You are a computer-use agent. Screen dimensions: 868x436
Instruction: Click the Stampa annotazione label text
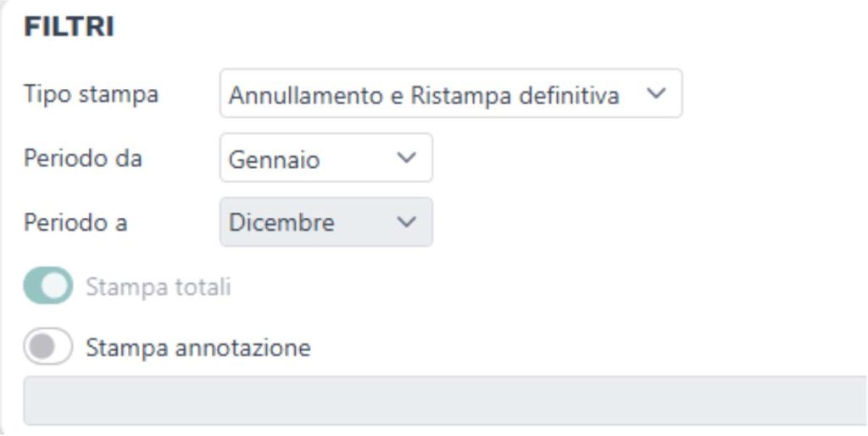[x=198, y=348]
